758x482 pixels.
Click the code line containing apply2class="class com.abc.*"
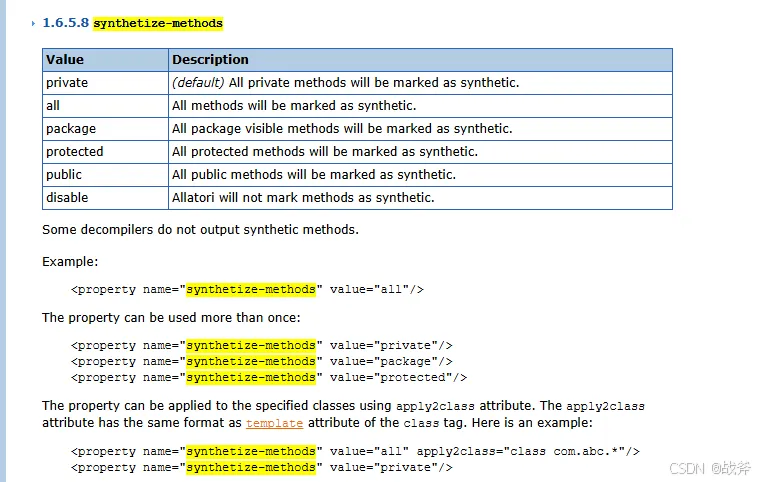tap(355, 452)
